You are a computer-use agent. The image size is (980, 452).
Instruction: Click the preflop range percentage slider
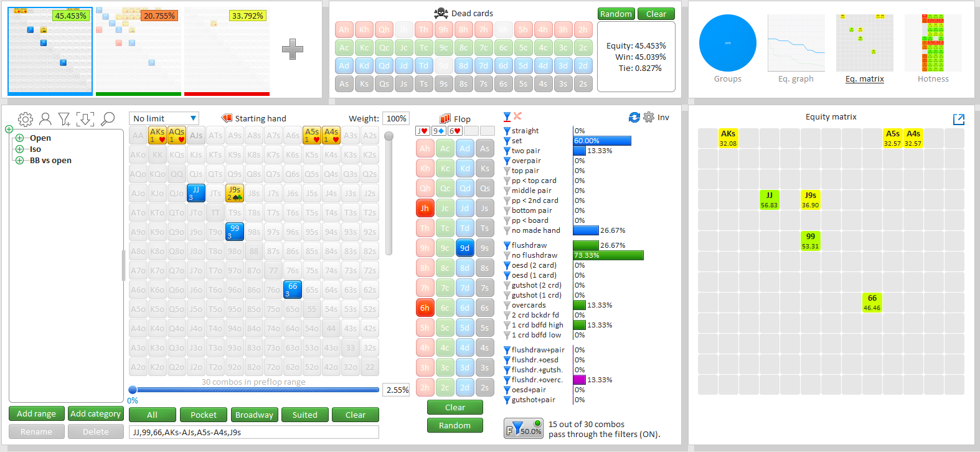[255, 390]
